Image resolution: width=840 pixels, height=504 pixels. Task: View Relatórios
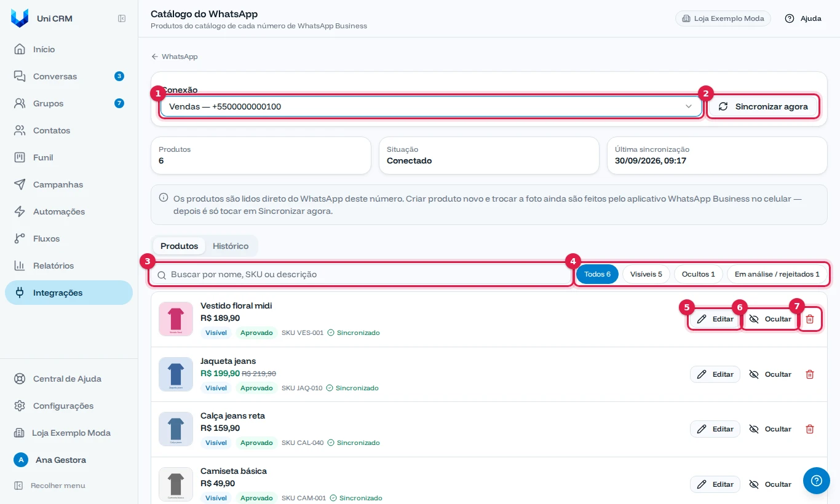(x=69, y=266)
